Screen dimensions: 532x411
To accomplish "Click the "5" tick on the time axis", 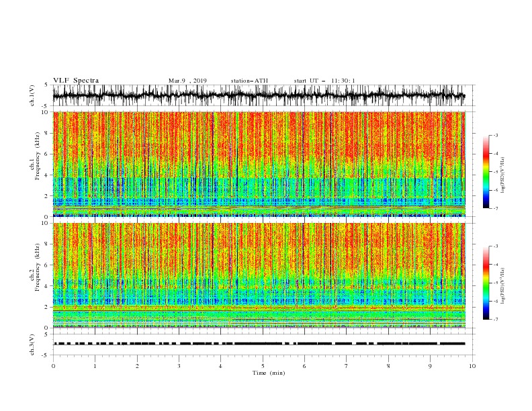I will (263, 366).
